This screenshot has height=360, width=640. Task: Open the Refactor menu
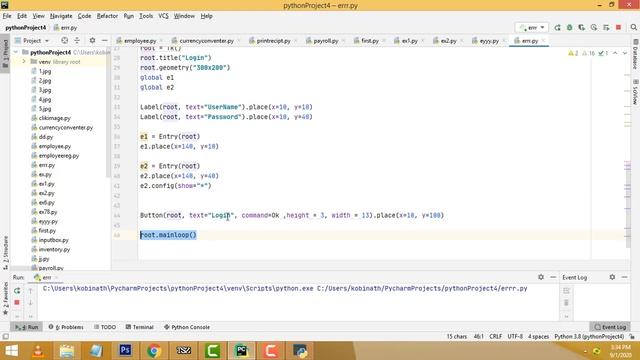pos(107,16)
